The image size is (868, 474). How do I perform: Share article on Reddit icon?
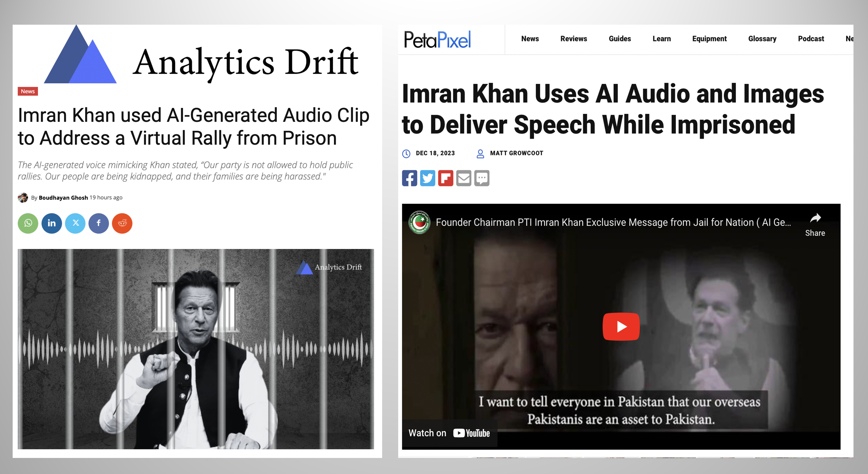(122, 223)
